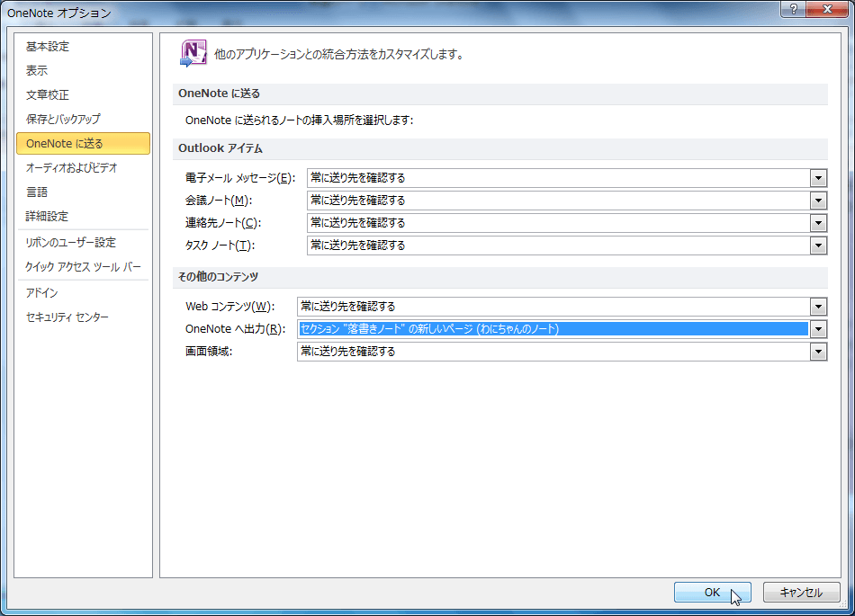Expand the Web コンテンツ dropdown arrow
Screen dimensions: 855x616
pyautogui.click(x=818, y=307)
